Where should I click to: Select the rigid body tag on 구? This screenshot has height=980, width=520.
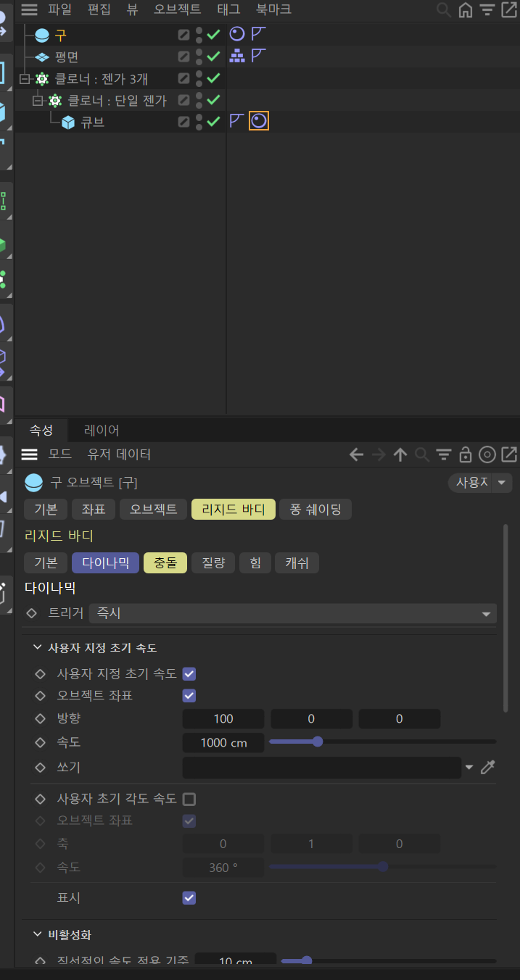click(237, 33)
